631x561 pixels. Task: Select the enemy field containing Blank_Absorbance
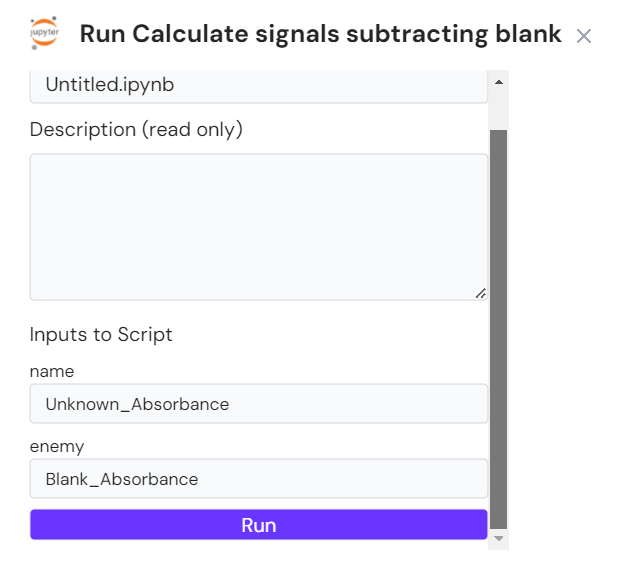[x=258, y=479]
